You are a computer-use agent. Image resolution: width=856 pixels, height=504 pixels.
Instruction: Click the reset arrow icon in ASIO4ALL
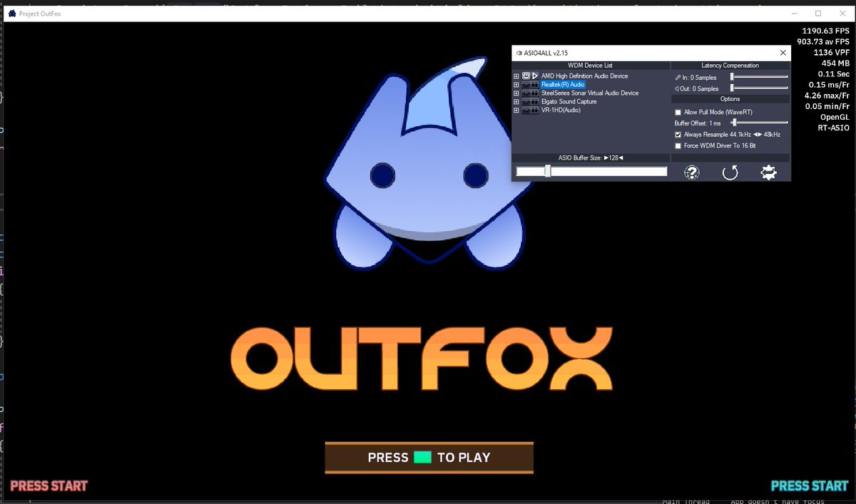tap(730, 172)
